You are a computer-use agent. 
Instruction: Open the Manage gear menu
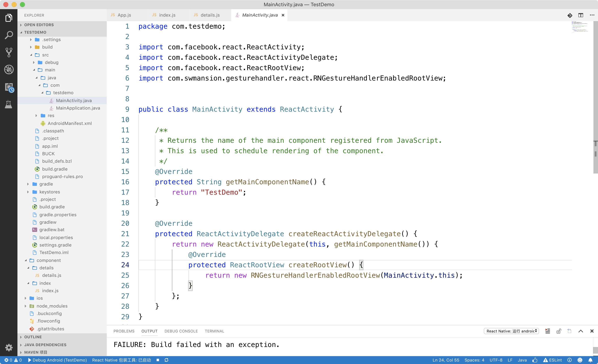coord(9,347)
